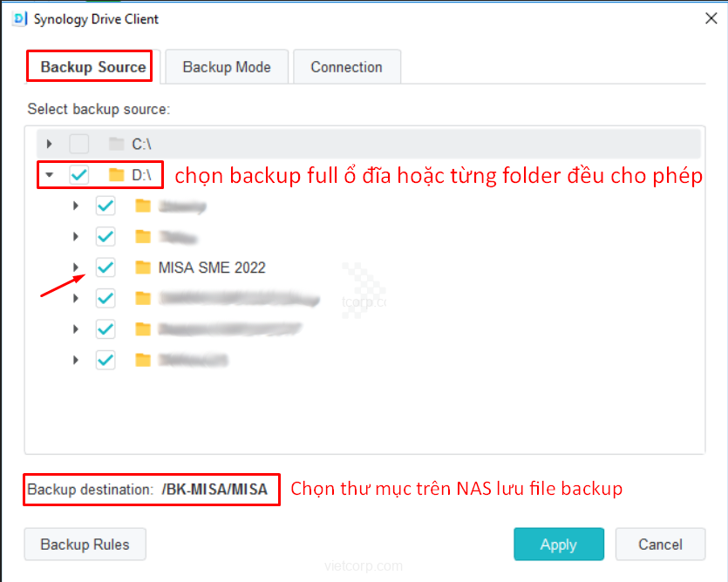Screen dimensions: 728x582
Task: Check the C:\ drive checkbox
Action: (79, 144)
